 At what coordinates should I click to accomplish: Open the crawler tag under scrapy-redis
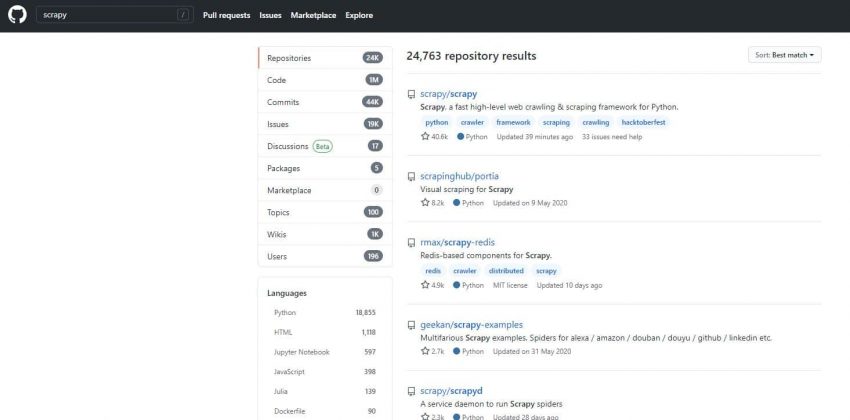click(x=465, y=270)
